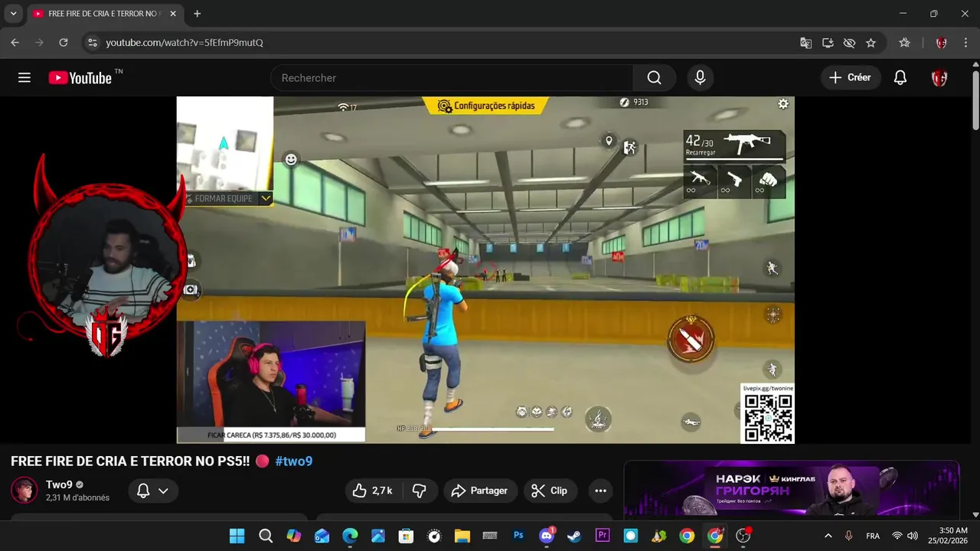Open the favorites star-list icon in toolbar

[x=904, y=43]
